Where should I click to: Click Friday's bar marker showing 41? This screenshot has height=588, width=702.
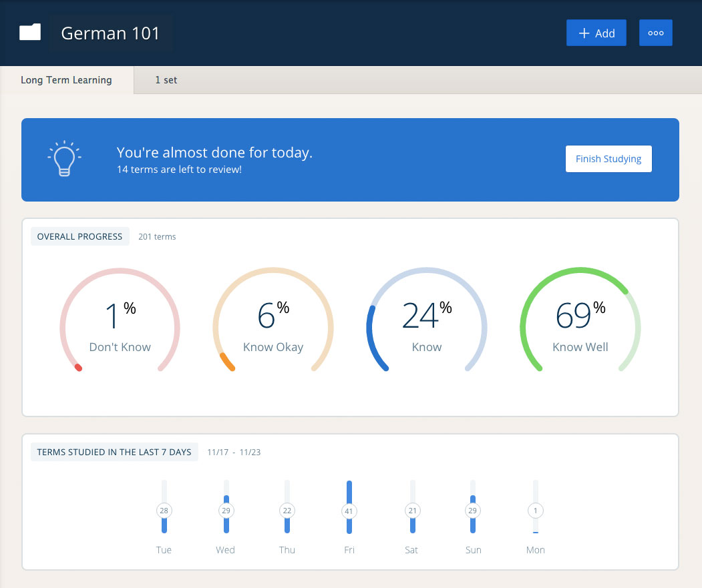349,511
